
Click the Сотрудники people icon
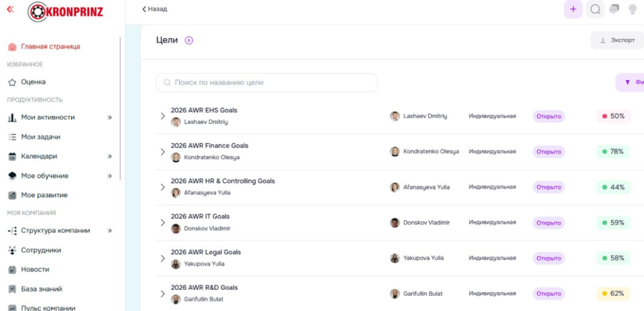pos(13,250)
